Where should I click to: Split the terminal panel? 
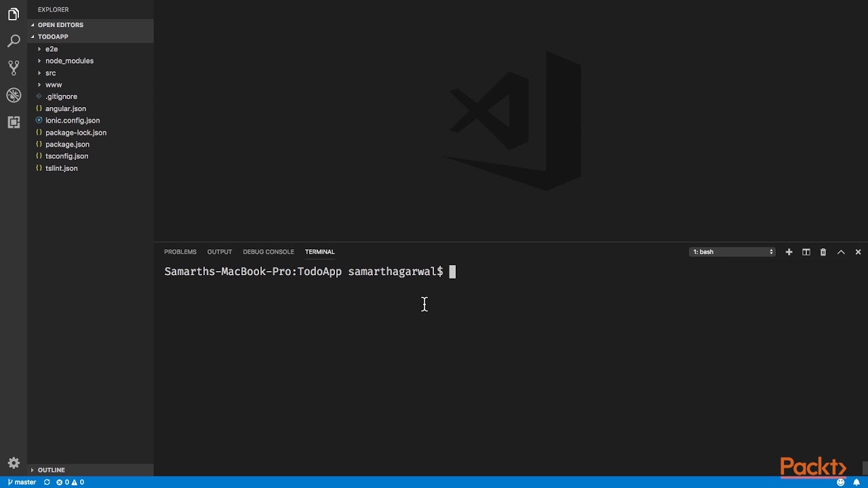tap(806, 252)
